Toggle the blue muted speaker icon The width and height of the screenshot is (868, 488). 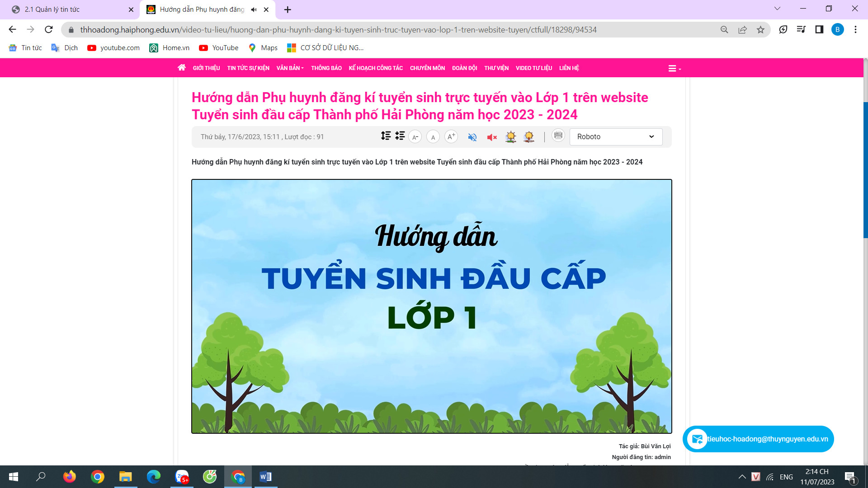pos(472,137)
